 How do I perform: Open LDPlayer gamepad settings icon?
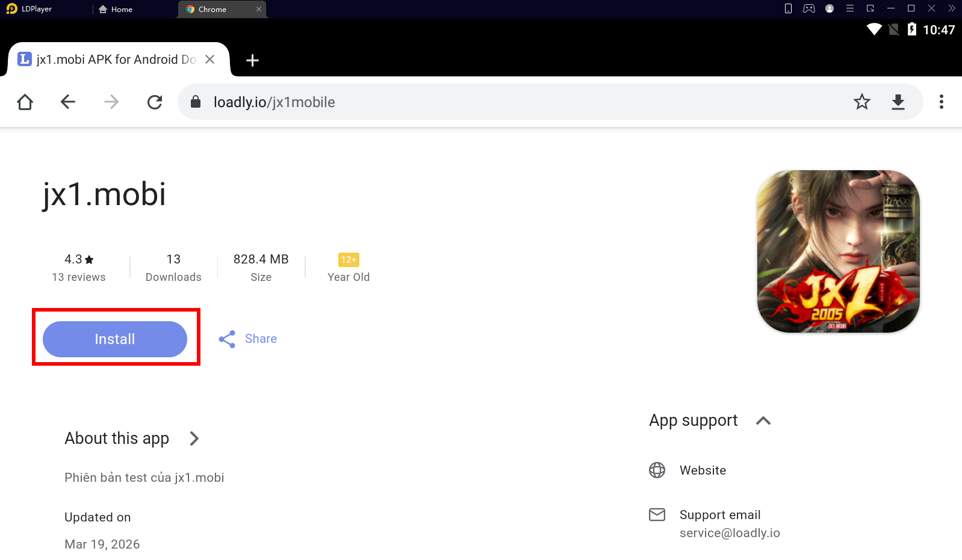click(809, 8)
